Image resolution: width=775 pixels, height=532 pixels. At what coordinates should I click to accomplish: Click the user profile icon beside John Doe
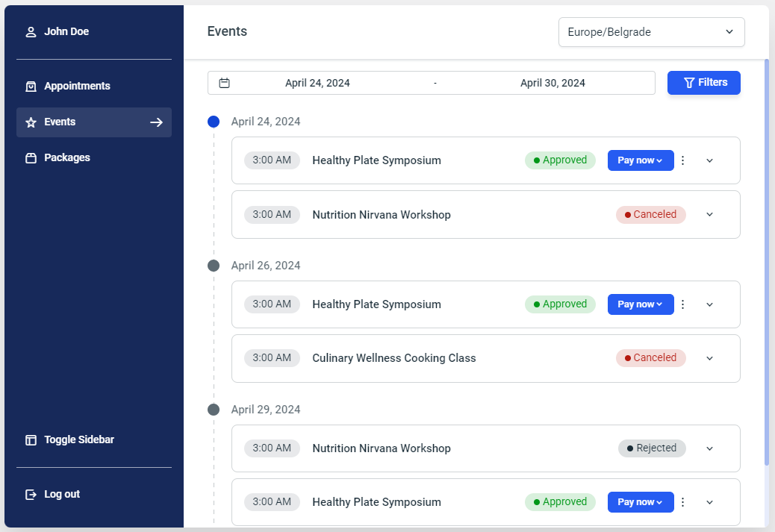30,31
